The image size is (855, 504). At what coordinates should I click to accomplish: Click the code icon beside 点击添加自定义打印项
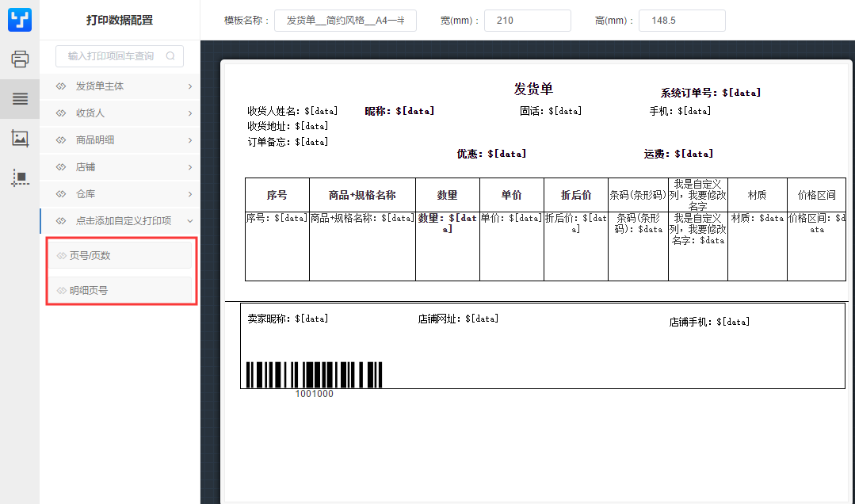click(x=61, y=221)
